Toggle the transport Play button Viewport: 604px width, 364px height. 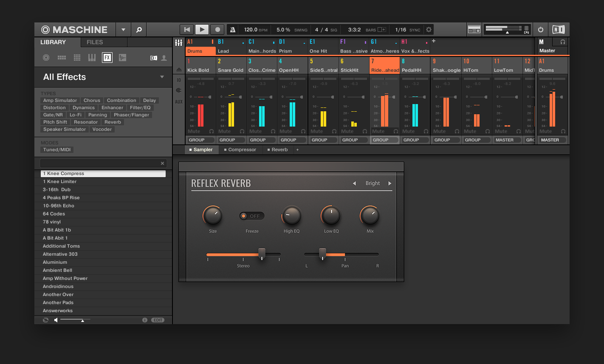pos(202,30)
